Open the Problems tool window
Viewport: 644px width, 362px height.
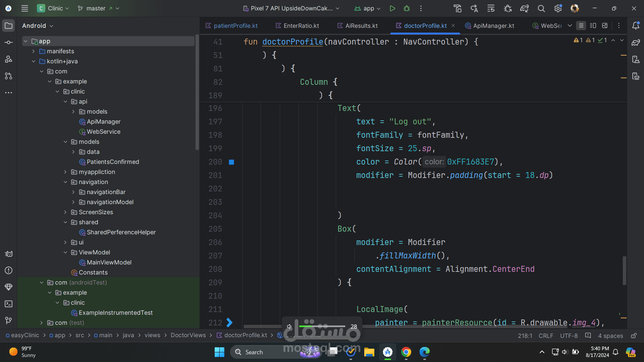9,270
